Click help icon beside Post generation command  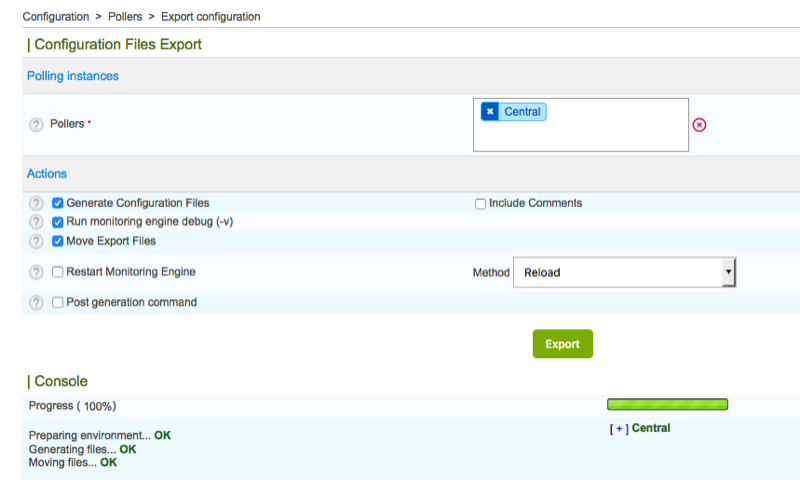[37, 302]
